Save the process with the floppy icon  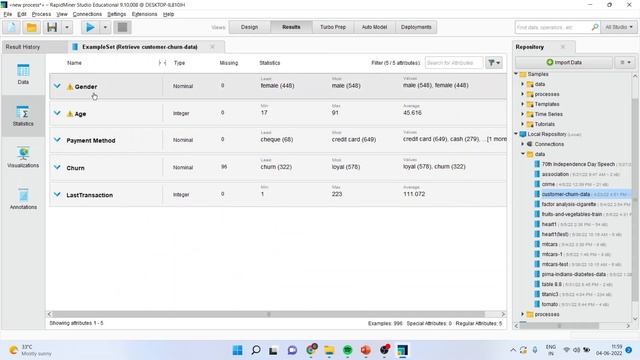point(52,27)
